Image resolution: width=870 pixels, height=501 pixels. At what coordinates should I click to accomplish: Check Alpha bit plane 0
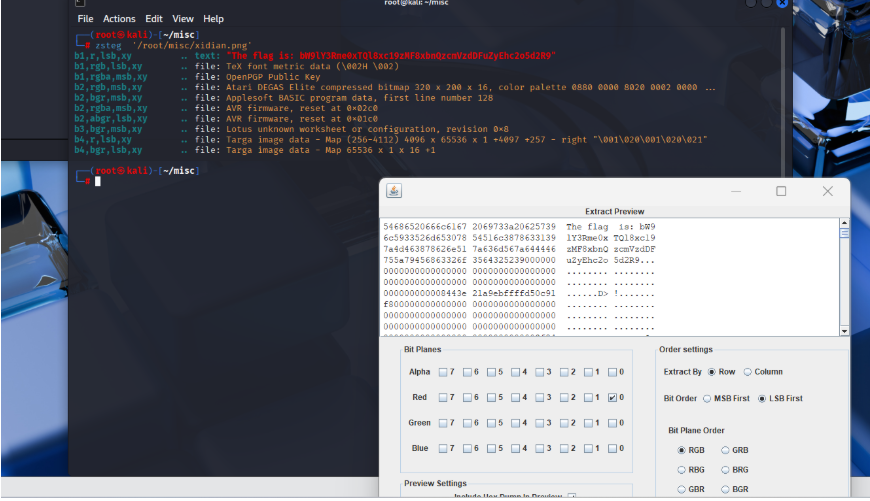pyautogui.click(x=612, y=372)
